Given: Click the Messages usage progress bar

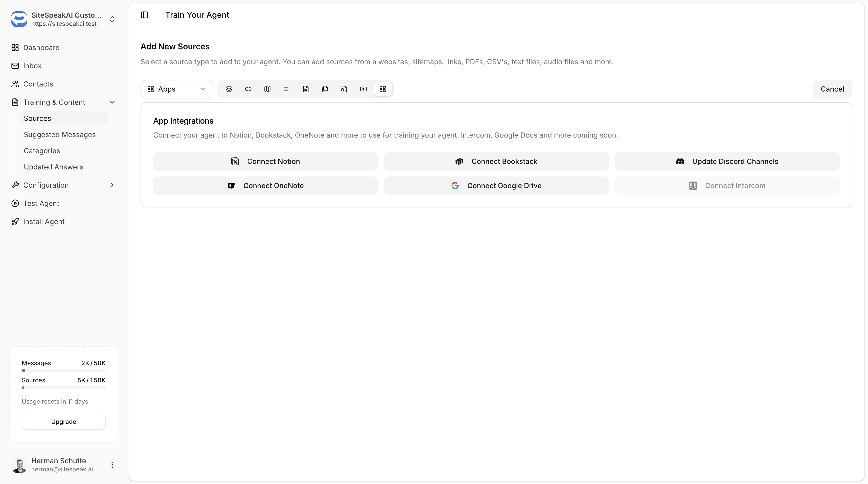Looking at the screenshot, I should [x=63, y=371].
